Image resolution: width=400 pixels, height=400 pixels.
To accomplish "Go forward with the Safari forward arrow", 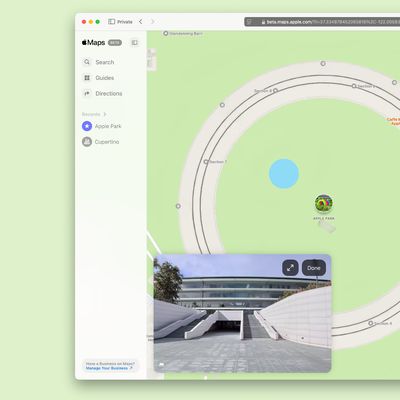I will coord(153,22).
